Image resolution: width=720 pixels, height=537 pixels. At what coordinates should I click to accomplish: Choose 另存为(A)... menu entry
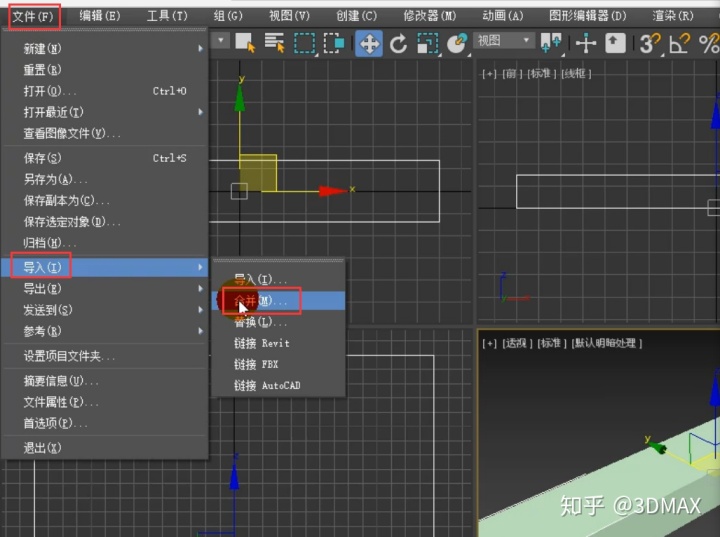tap(105, 179)
